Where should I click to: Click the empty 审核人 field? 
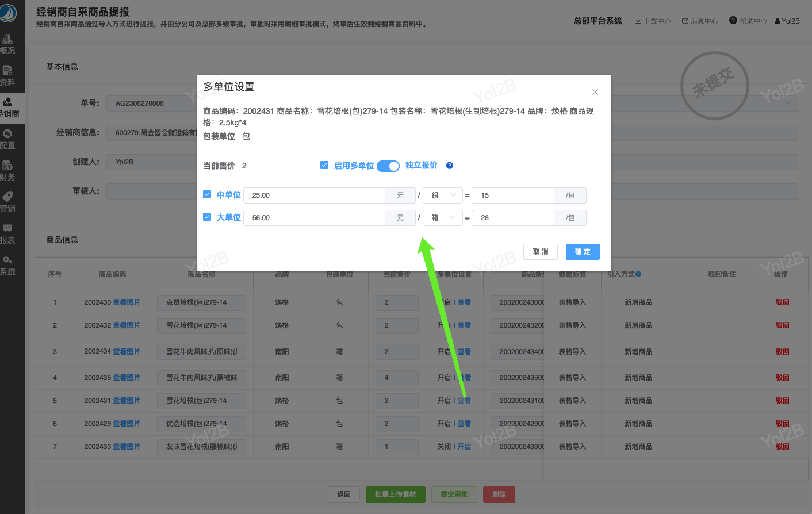(152, 191)
